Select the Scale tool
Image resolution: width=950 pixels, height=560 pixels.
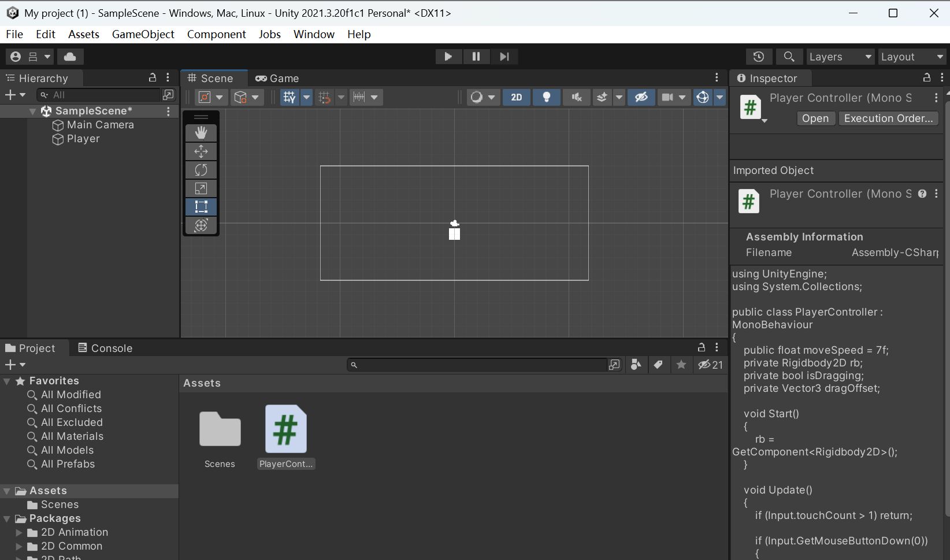(201, 188)
